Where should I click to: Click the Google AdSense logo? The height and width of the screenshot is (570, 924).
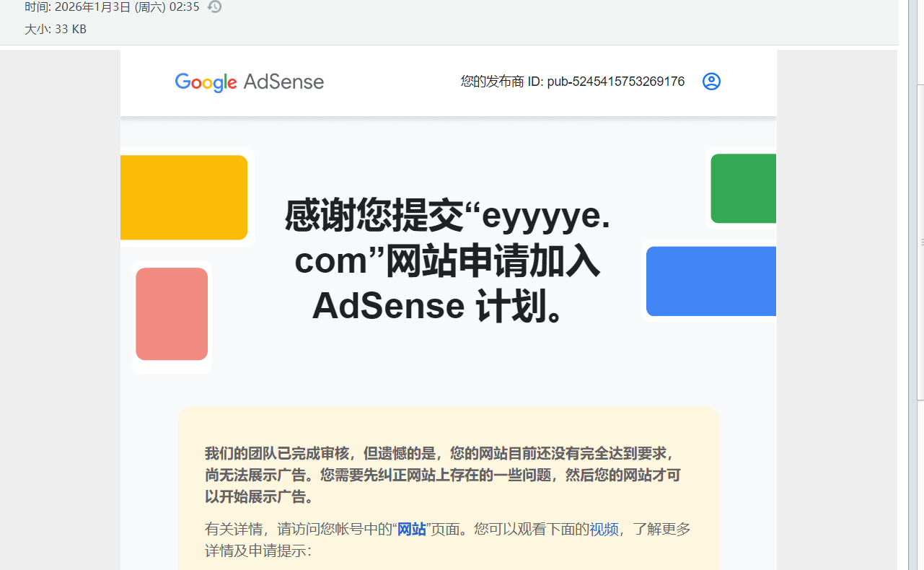pyautogui.click(x=249, y=82)
